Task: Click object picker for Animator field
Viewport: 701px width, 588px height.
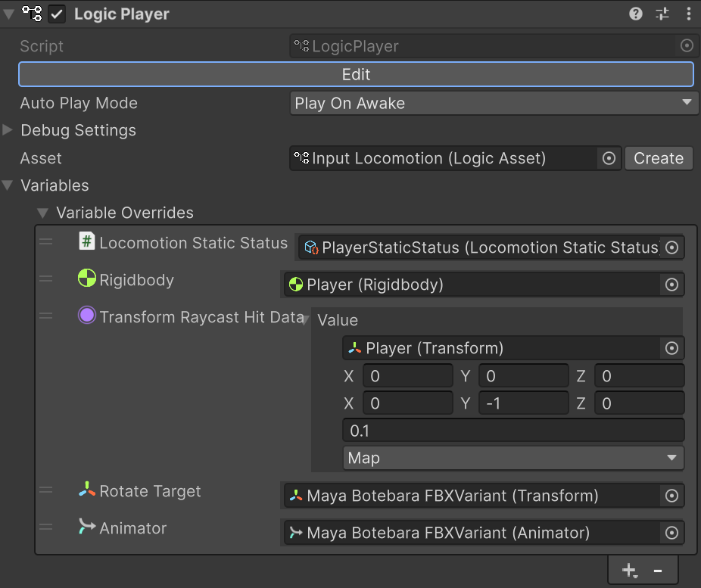Action: (x=671, y=533)
